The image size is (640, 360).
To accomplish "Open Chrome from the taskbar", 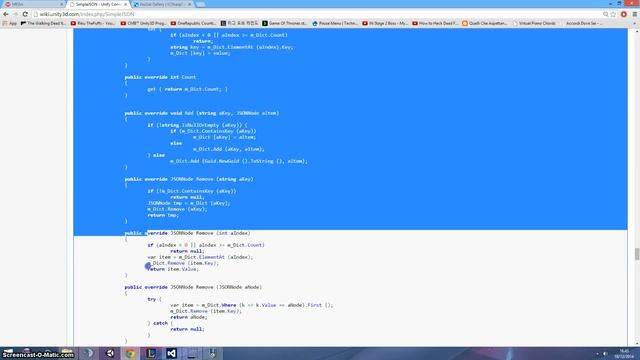I will click(131, 353).
